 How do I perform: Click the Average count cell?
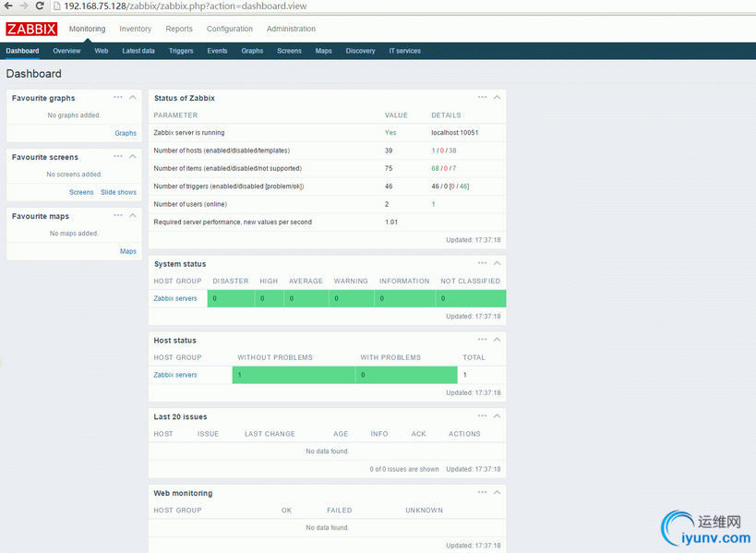(x=306, y=298)
